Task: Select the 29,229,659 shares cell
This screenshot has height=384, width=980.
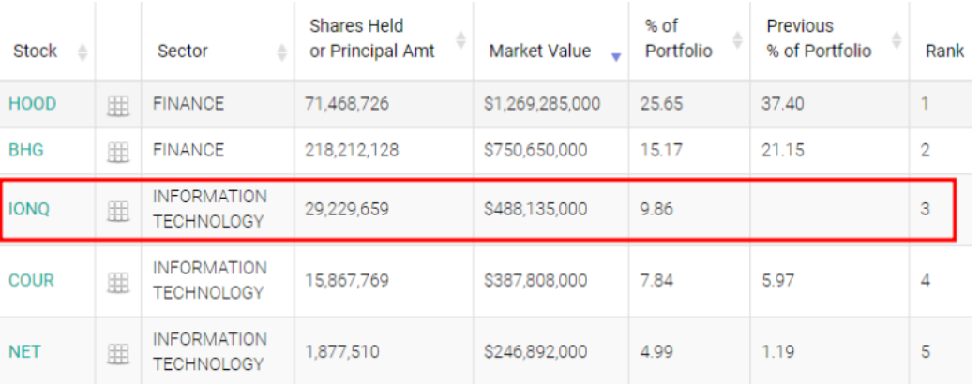Action: point(347,209)
